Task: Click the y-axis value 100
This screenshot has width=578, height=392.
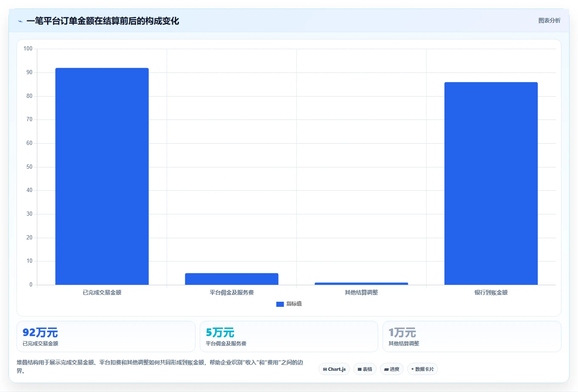Action: pyautogui.click(x=28, y=49)
